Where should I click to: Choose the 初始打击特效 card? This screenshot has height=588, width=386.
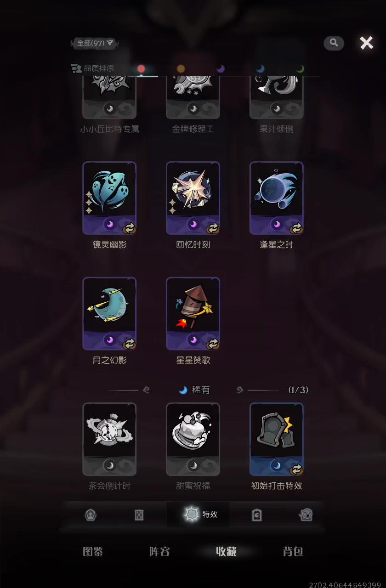point(277,439)
